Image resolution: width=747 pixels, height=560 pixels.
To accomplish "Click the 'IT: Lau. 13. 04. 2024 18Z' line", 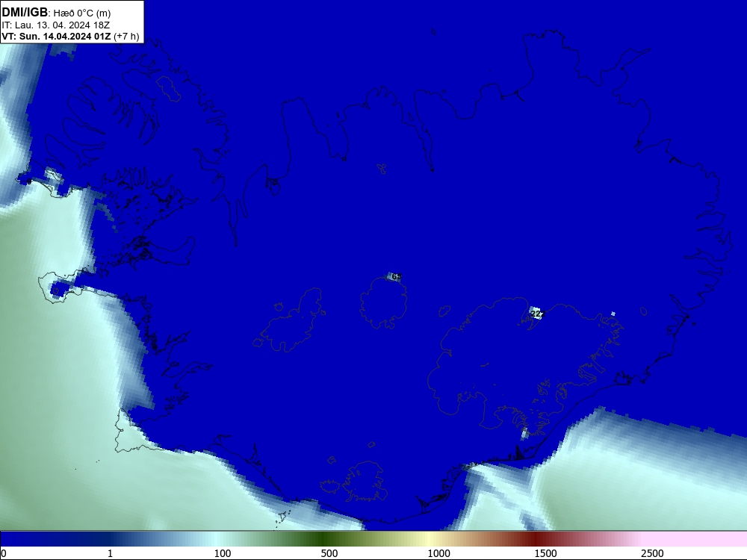I will 56,25.
